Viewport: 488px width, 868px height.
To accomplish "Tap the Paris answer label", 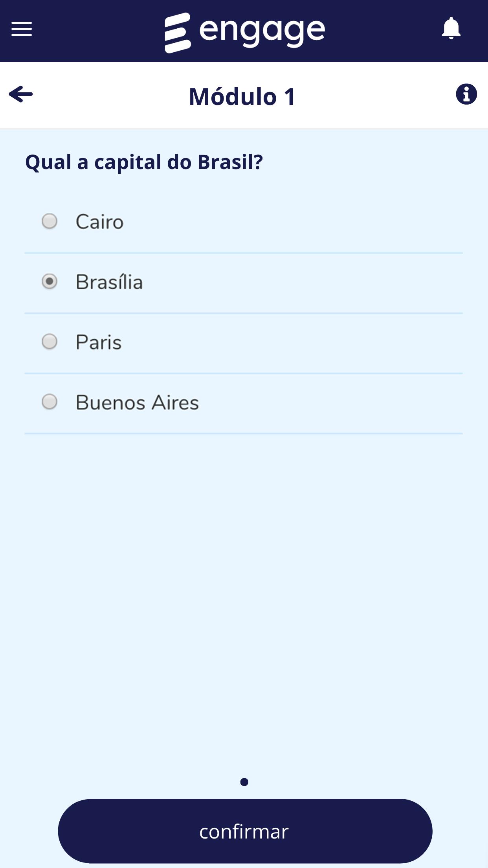I will point(99,342).
